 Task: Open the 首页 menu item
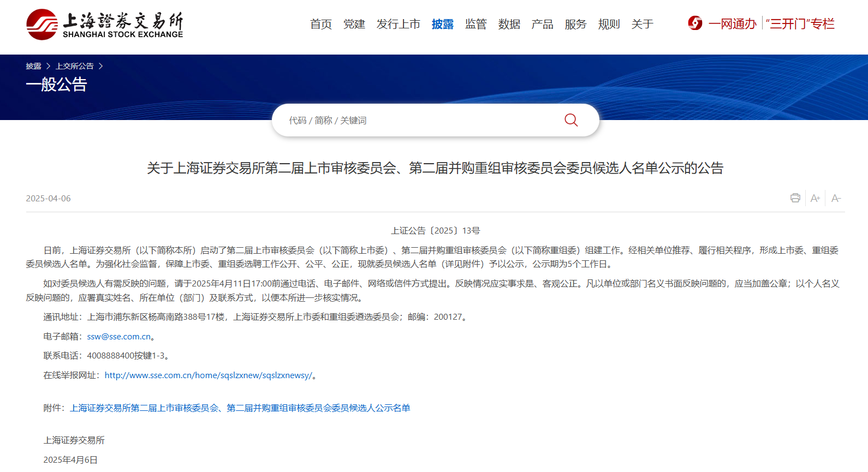321,24
